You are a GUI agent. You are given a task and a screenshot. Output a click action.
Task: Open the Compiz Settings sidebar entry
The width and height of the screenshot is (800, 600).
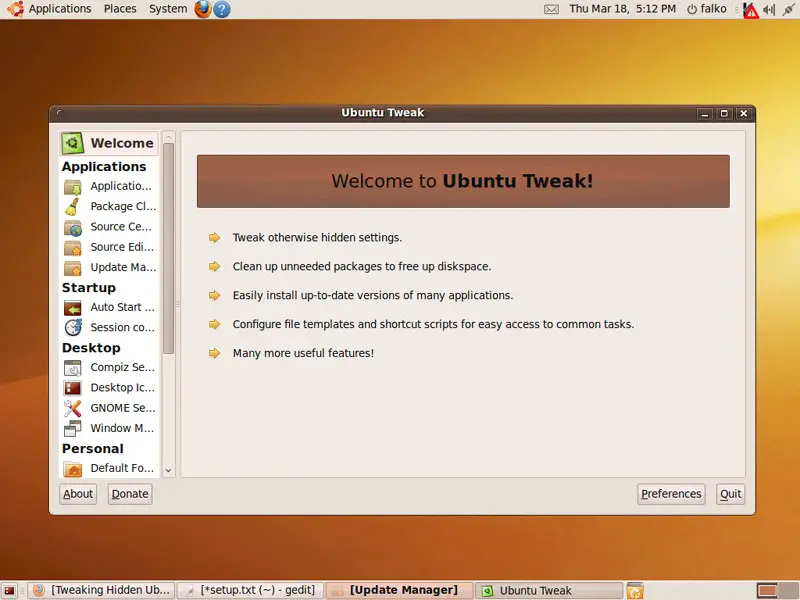108,367
